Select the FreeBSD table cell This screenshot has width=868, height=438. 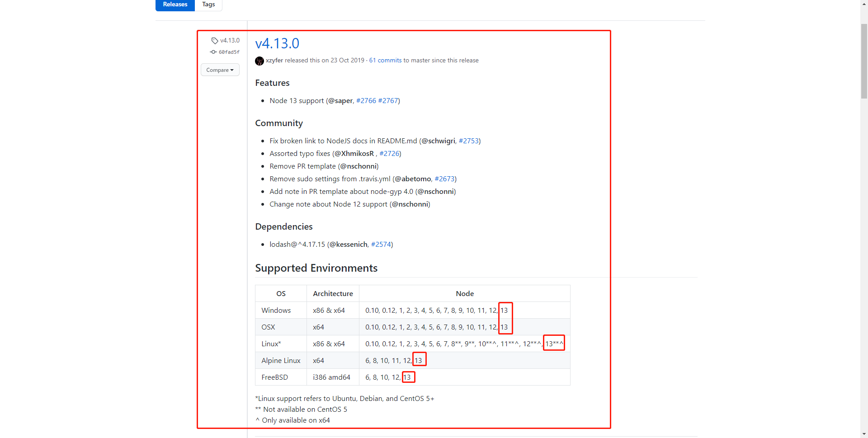pyautogui.click(x=281, y=377)
